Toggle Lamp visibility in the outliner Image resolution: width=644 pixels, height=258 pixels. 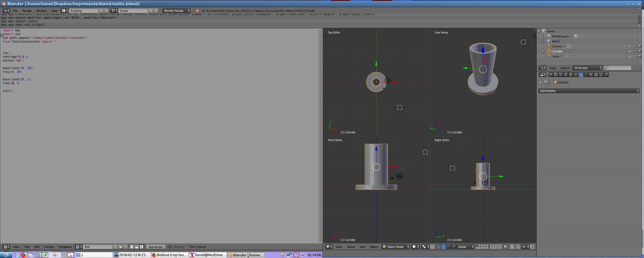coord(630,56)
